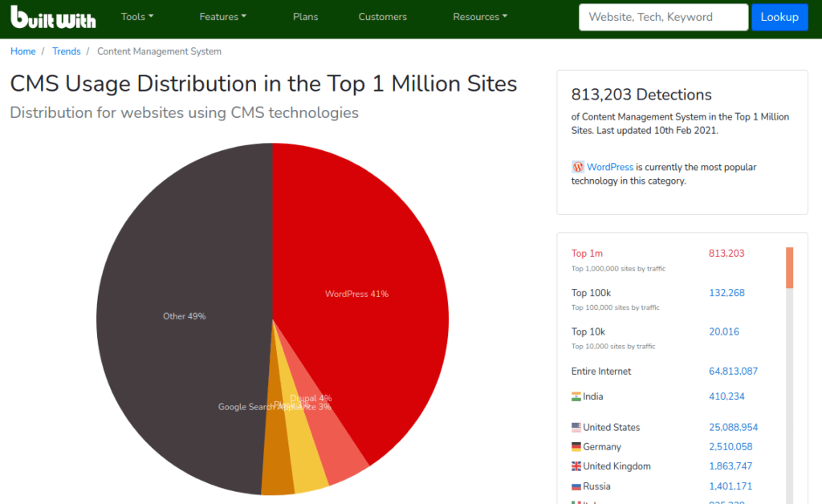Image resolution: width=822 pixels, height=504 pixels.
Task: Open the Tools dropdown menu
Action: 136,16
